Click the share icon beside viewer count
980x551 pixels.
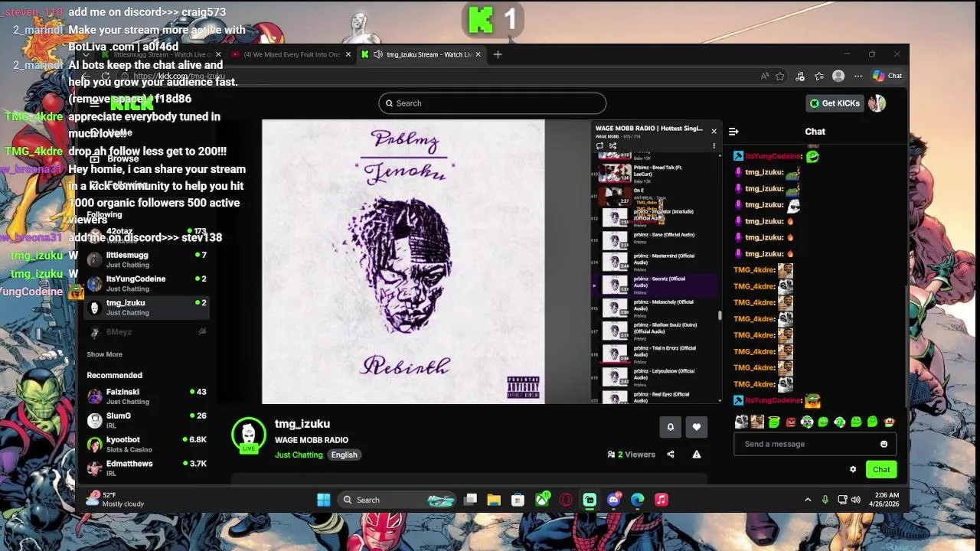click(671, 455)
